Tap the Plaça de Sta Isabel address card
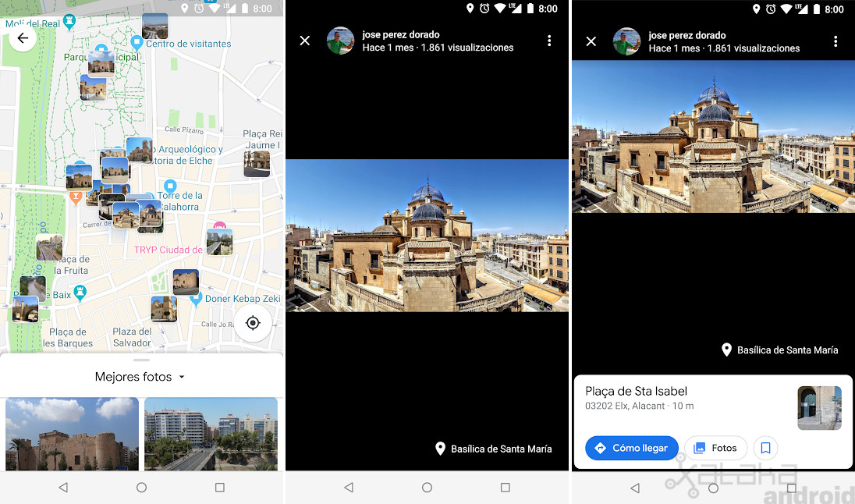855x504 pixels. coord(663,397)
